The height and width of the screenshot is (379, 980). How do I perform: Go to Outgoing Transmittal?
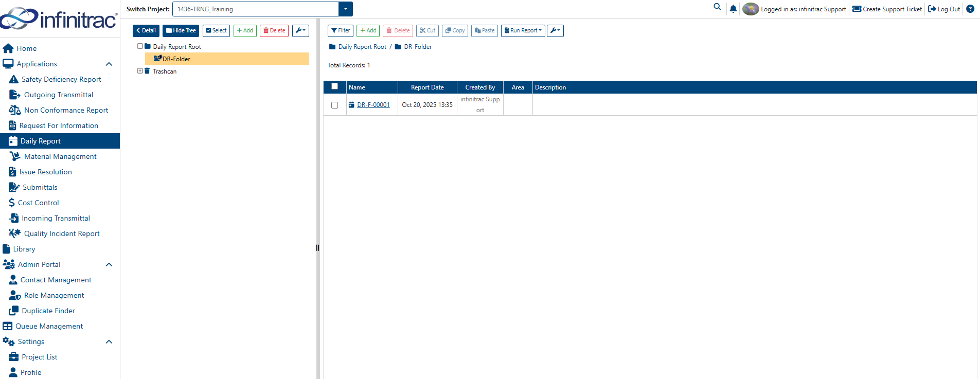(59, 95)
